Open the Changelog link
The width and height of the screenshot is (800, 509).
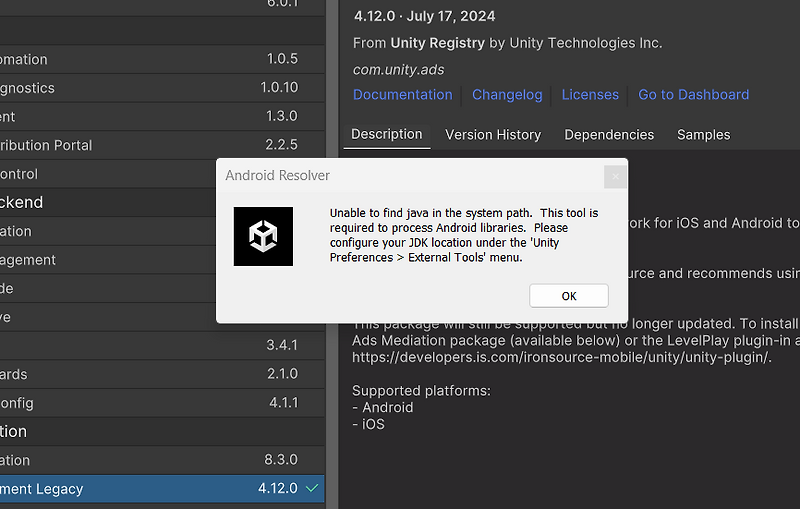(507, 95)
